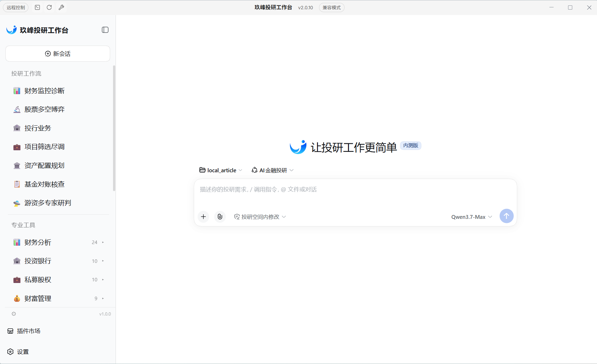The width and height of the screenshot is (597, 364).
Task: Open the Qwen3.7-Max model selector
Action: [472, 217]
